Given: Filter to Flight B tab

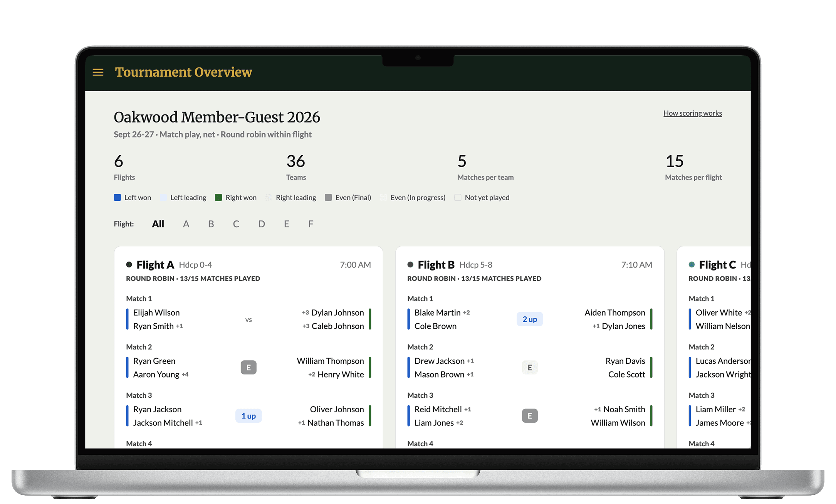Looking at the screenshot, I should click(x=211, y=224).
